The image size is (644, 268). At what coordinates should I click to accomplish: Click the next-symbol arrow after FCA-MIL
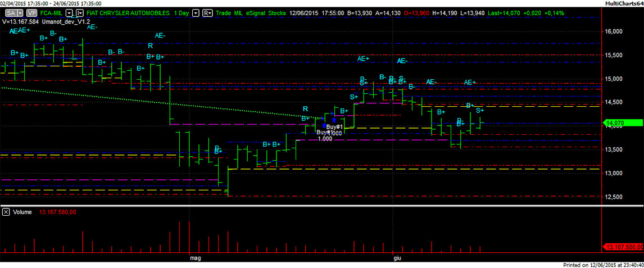click(x=79, y=12)
